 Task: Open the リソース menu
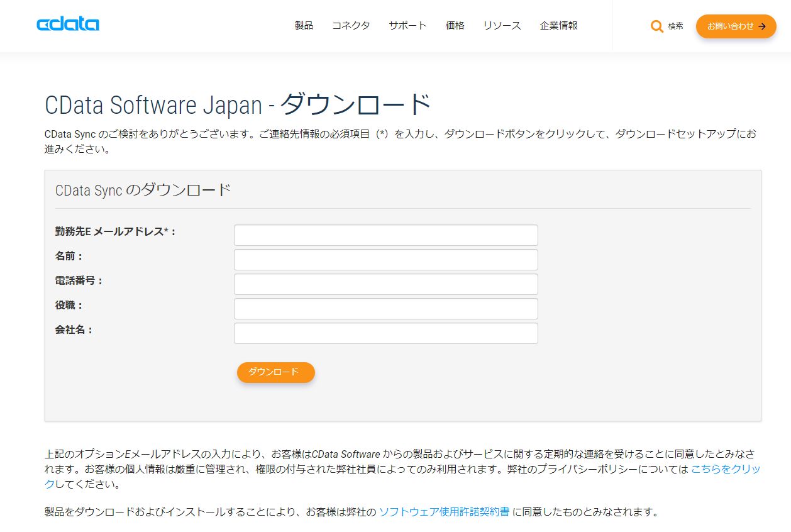tap(502, 26)
